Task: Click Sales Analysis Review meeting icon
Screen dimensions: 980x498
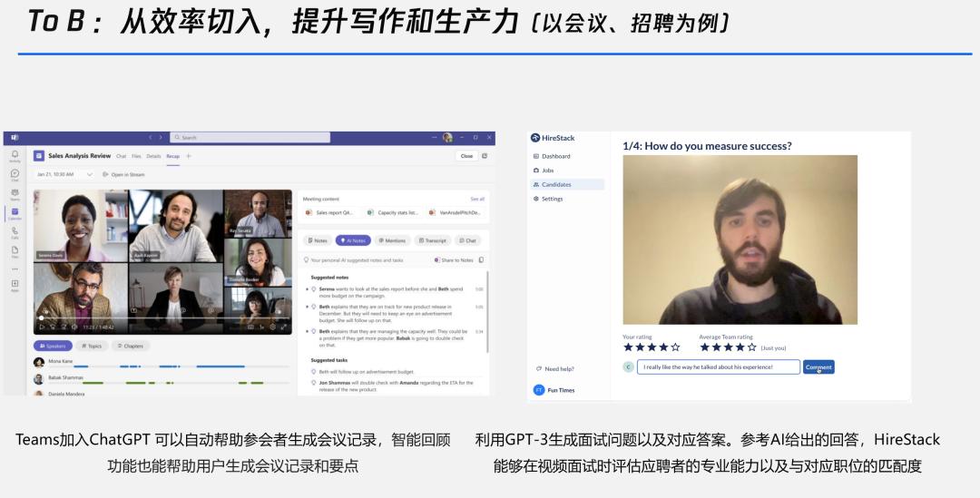Action: point(39,156)
